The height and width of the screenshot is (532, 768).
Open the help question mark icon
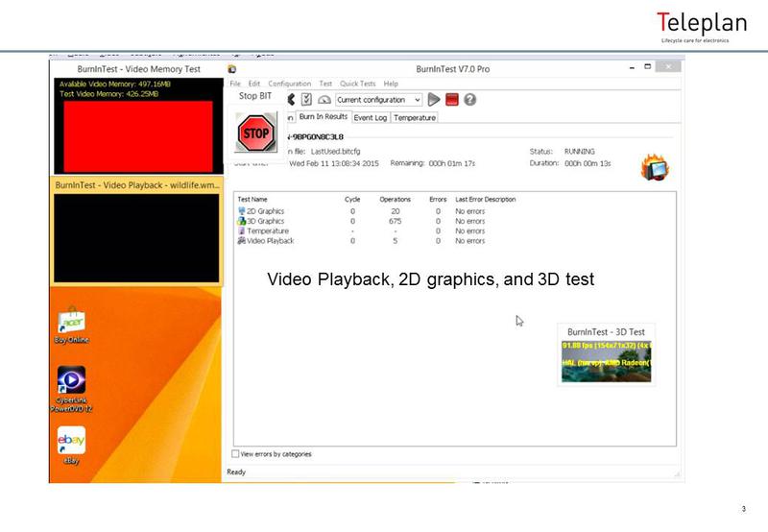point(469,100)
